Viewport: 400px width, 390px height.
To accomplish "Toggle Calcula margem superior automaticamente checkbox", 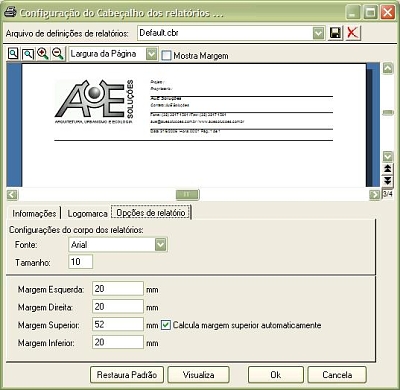I will point(166,325).
